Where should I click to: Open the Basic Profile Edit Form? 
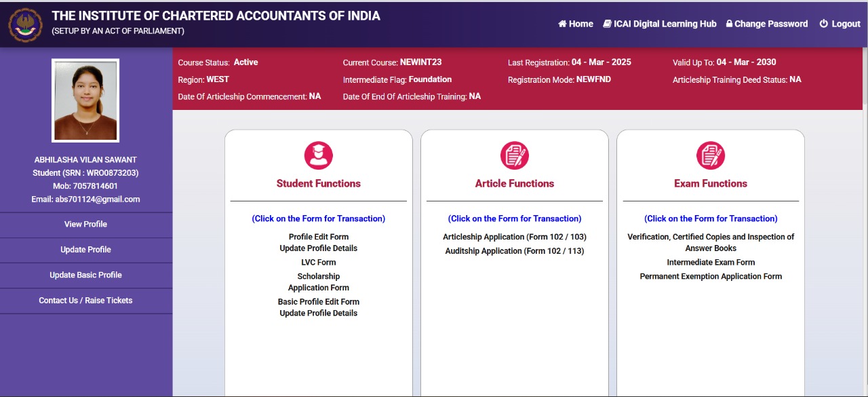click(x=318, y=302)
